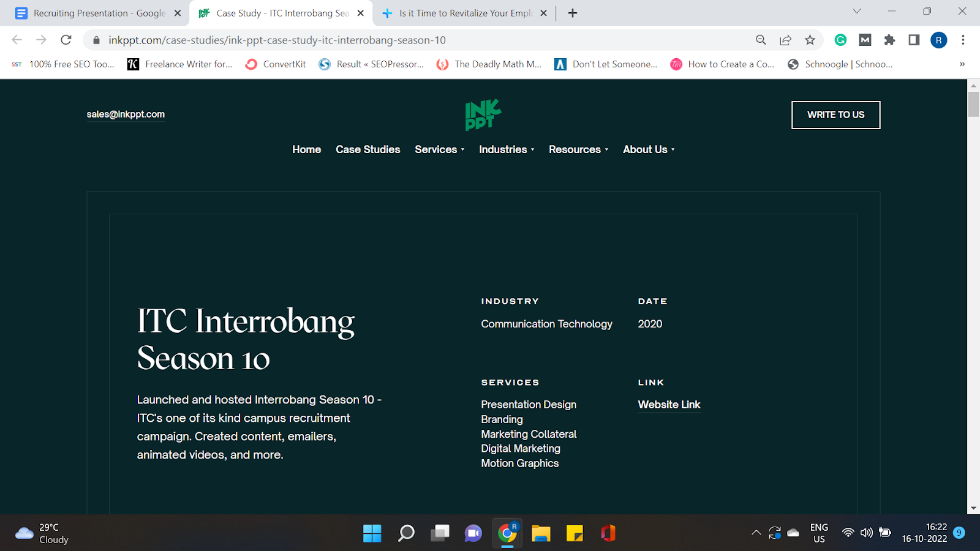This screenshot has width=980, height=551.
Task: Click the OneDrive cloud tray icon
Action: 793,533
